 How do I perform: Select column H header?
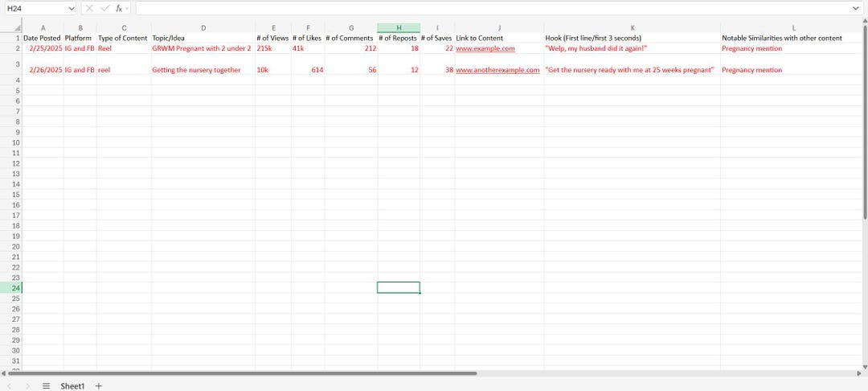(399, 27)
